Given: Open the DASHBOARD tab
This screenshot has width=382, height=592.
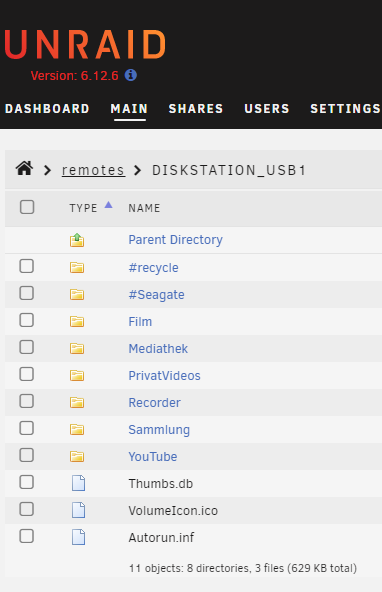Looking at the screenshot, I should click(47, 109).
